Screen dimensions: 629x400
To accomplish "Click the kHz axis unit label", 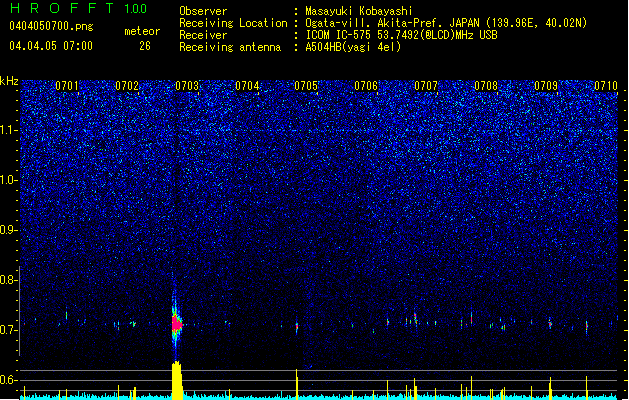I will [9, 81].
